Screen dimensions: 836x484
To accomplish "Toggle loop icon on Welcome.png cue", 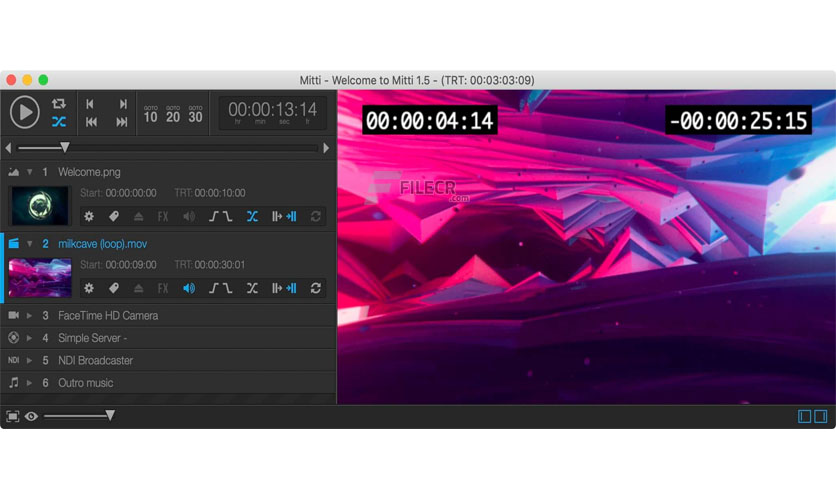I will (316, 216).
